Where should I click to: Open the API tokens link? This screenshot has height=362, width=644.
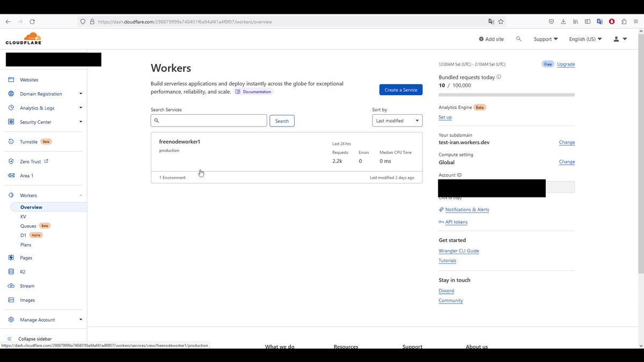click(x=456, y=222)
